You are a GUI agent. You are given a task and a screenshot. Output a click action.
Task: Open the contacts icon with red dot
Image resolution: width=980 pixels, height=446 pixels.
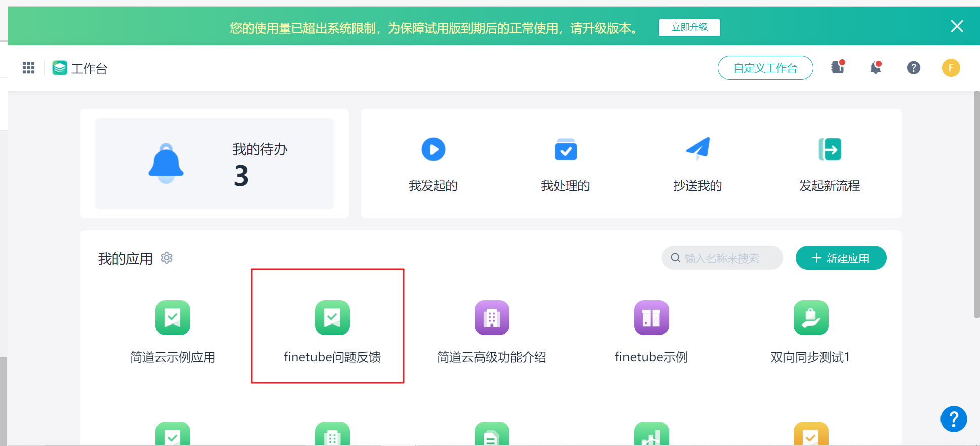pos(838,67)
